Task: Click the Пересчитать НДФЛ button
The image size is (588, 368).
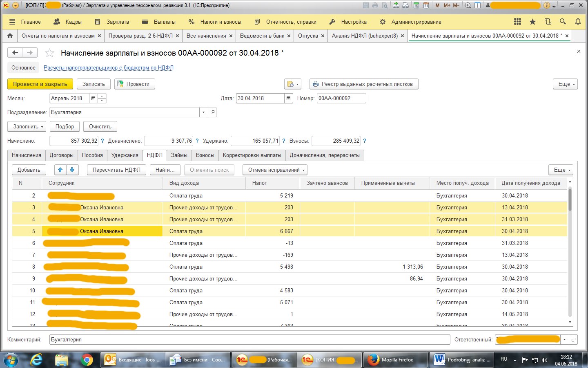Action: pyautogui.click(x=116, y=170)
